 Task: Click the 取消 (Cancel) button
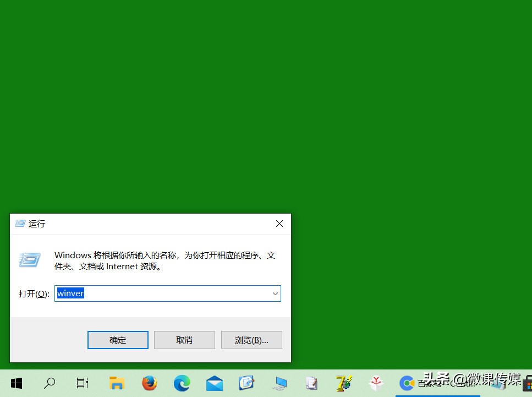point(184,340)
